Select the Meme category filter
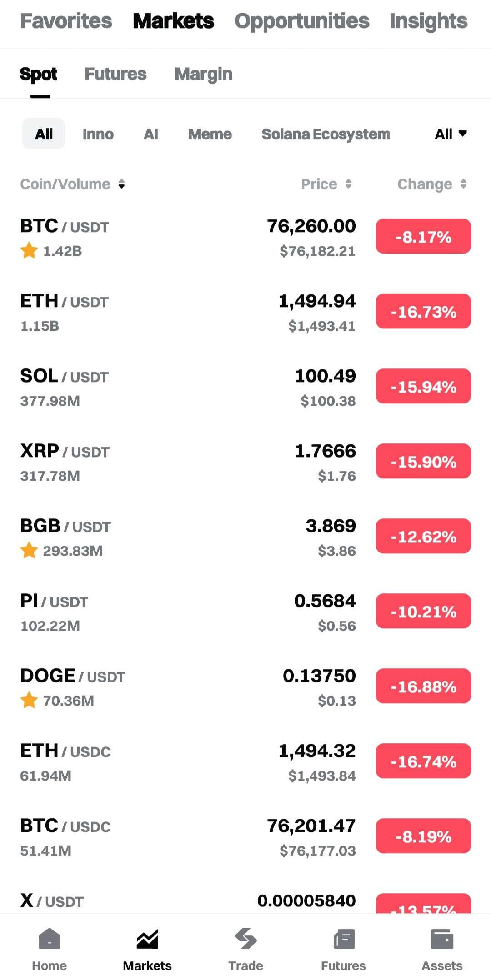 tap(210, 134)
